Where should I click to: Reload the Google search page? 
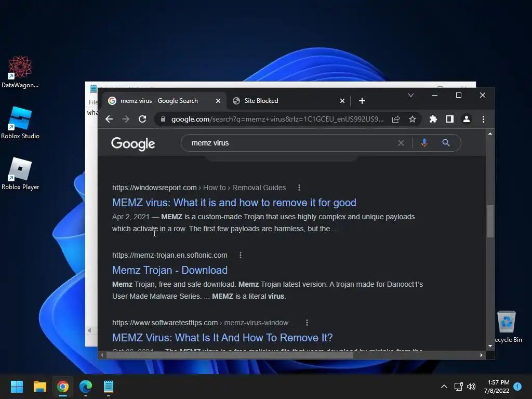point(142,119)
